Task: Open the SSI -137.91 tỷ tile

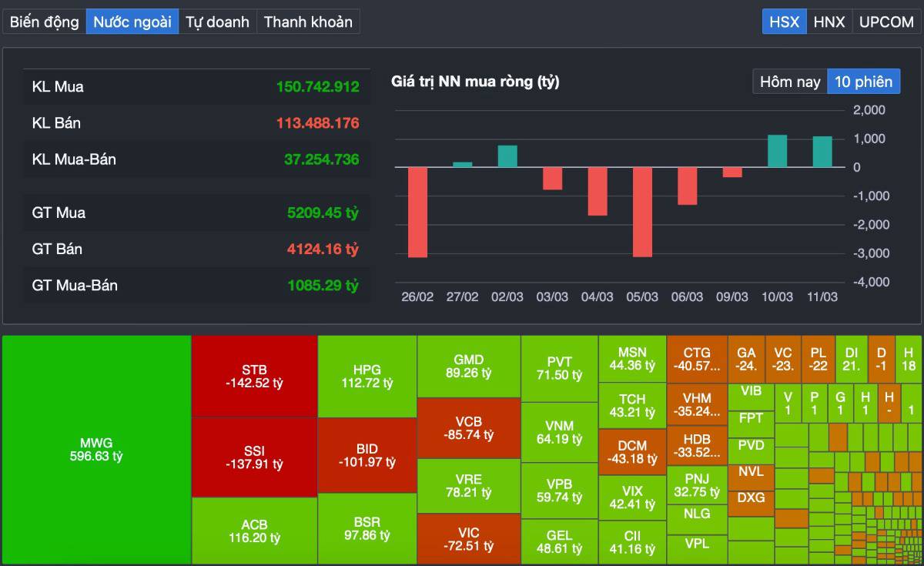Action: coord(254,457)
